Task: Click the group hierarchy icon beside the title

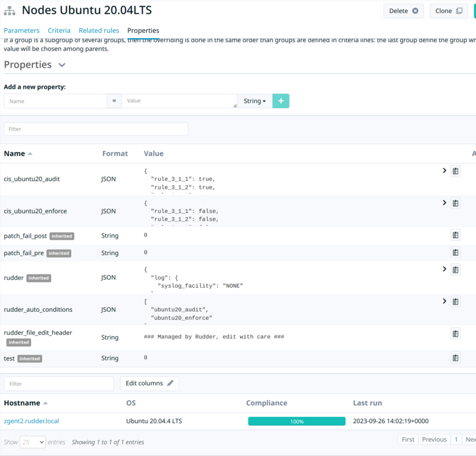Action: [x=10, y=11]
